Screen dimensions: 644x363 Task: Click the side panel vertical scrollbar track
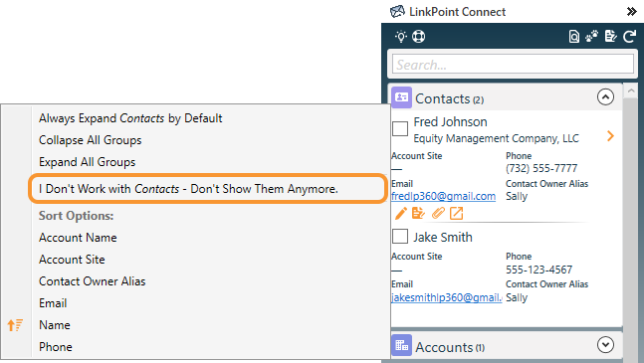tap(631, 230)
